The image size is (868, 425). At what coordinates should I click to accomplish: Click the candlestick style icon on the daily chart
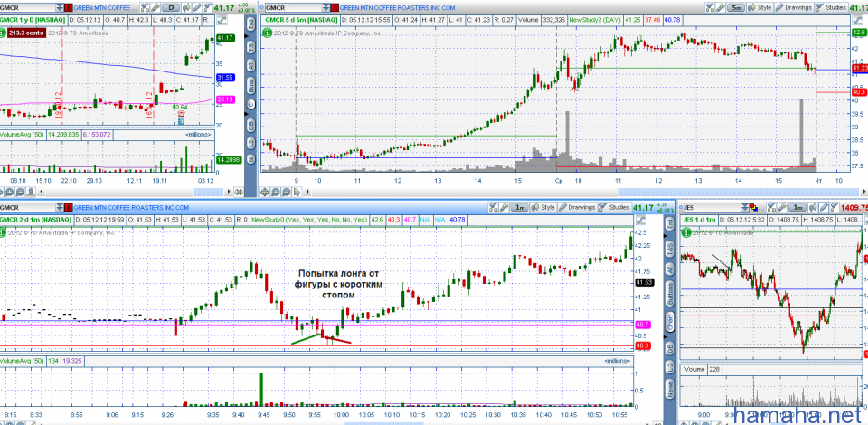186,8
